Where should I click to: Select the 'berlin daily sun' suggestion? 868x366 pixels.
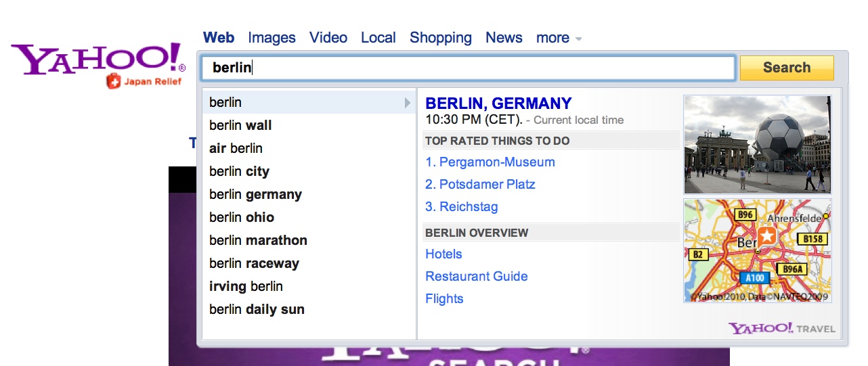(x=309, y=310)
